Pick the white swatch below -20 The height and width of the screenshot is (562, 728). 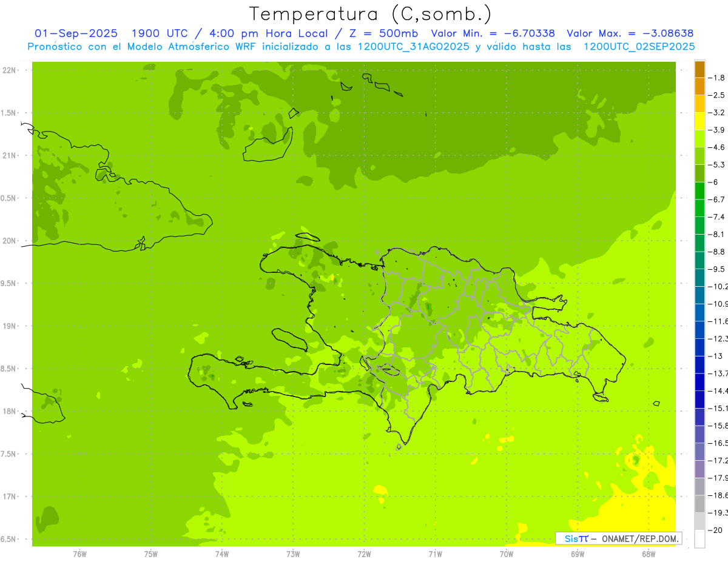click(x=699, y=539)
